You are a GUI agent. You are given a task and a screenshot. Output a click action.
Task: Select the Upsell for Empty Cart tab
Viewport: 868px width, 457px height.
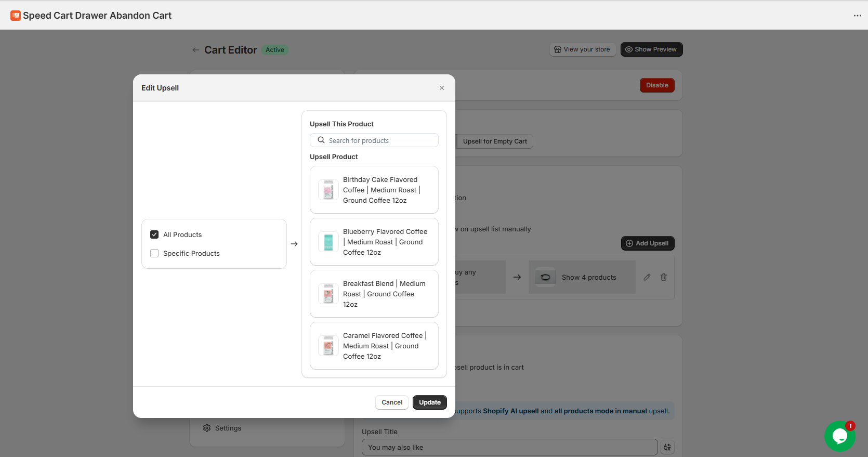pyautogui.click(x=494, y=141)
